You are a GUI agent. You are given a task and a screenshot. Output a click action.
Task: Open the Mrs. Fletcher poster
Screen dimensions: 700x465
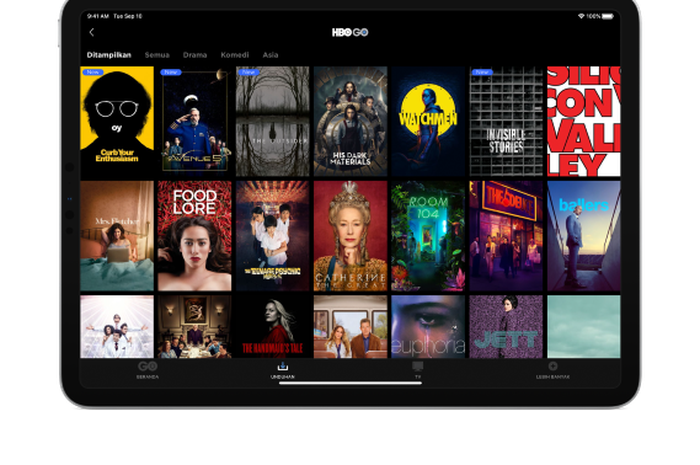pos(117,236)
